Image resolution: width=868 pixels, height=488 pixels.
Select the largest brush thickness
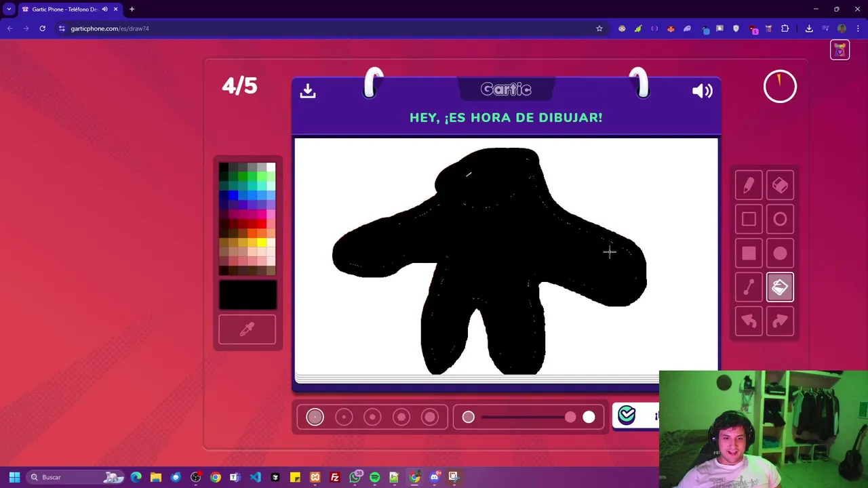(430, 417)
